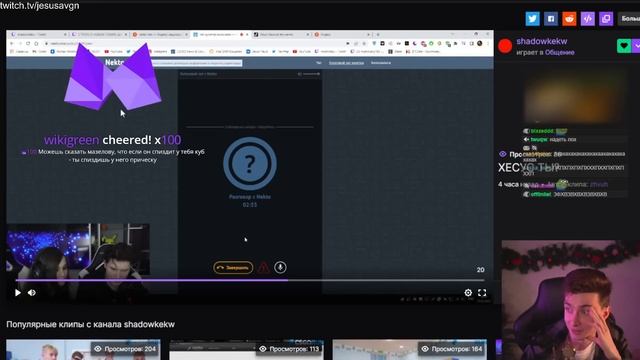Click the Nektr site search input field
640x360 pixels.
pos(196,63)
